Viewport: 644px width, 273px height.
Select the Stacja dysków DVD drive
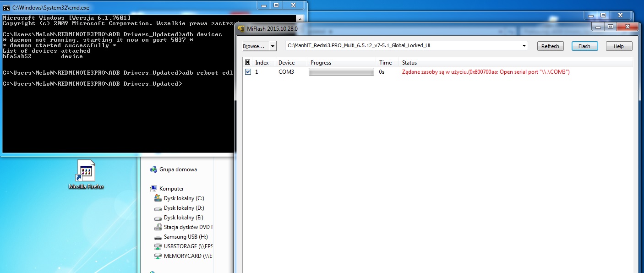click(x=188, y=227)
